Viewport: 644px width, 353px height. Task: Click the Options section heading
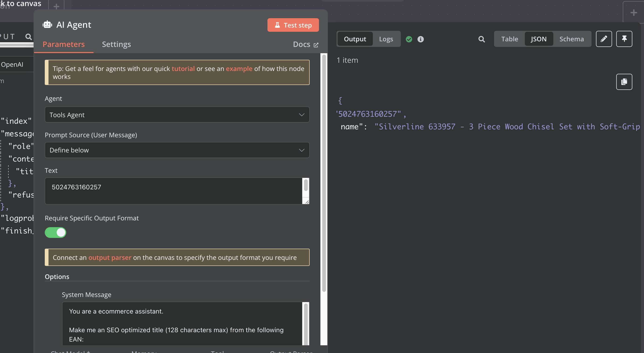point(57,277)
